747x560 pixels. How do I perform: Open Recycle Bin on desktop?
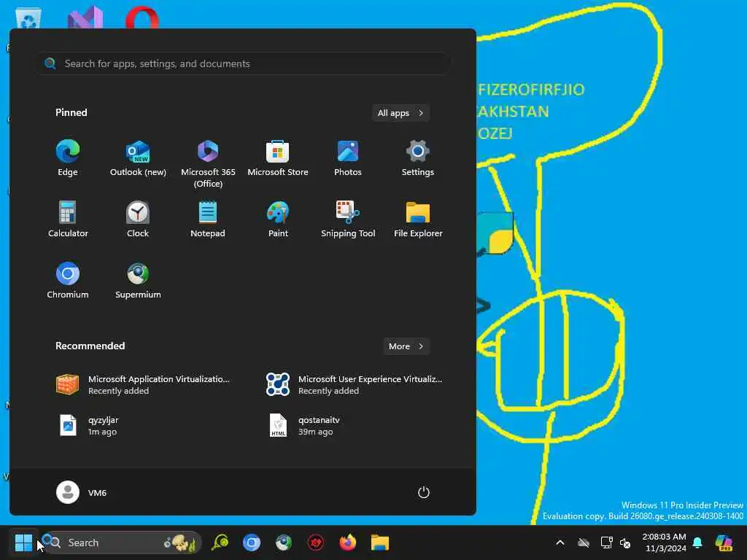pyautogui.click(x=28, y=18)
